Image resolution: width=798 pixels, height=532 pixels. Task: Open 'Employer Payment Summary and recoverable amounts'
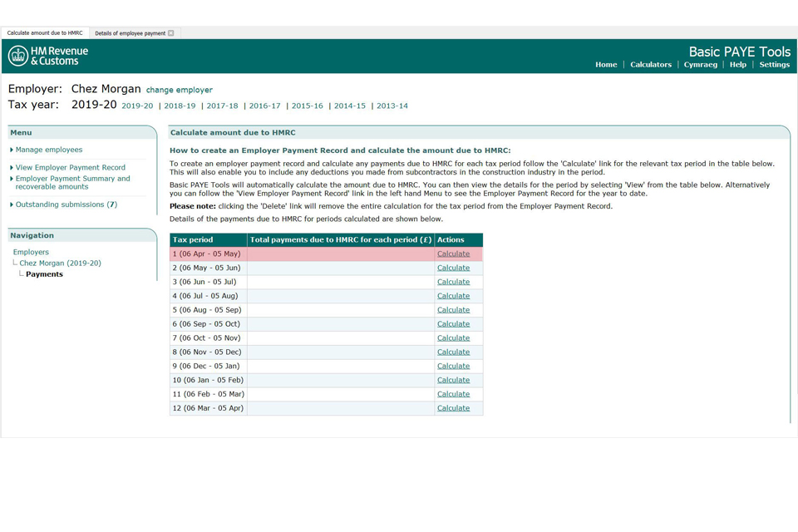click(x=73, y=183)
